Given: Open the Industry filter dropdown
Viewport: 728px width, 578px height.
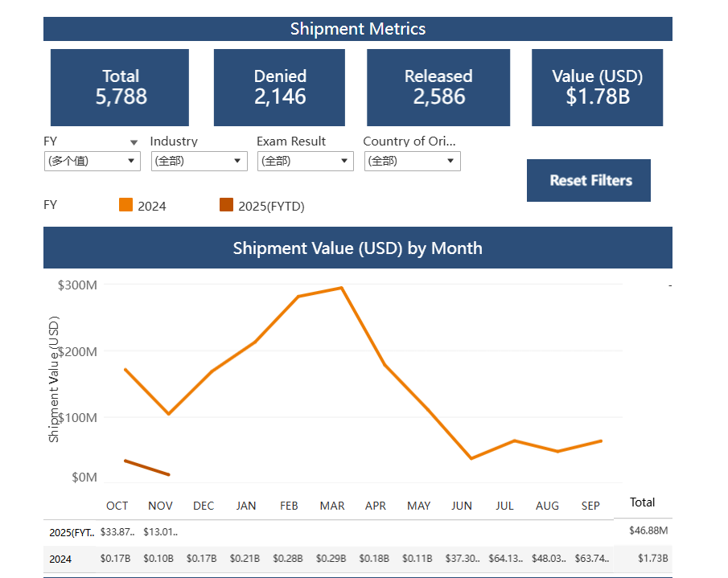Looking at the screenshot, I should 199,161.
